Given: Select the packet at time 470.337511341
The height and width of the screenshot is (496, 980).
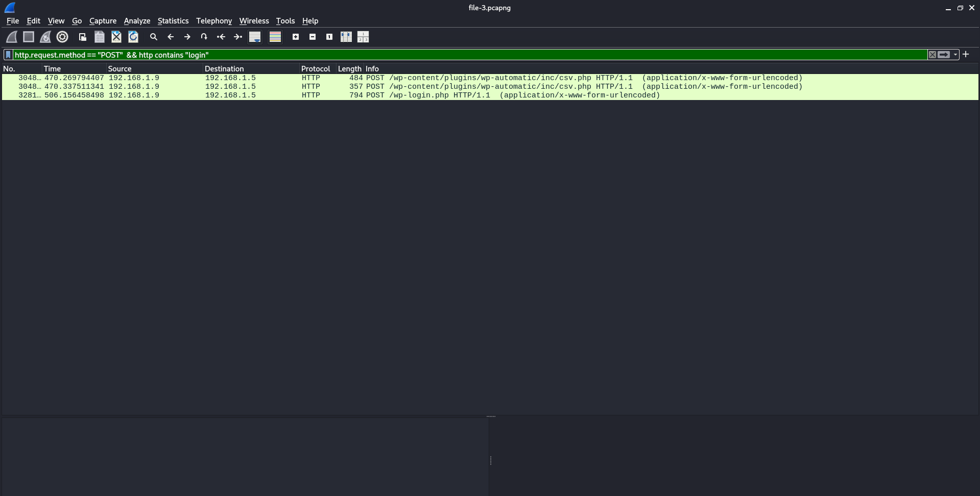Looking at the screenshot, I should click(x=490, y=87).
